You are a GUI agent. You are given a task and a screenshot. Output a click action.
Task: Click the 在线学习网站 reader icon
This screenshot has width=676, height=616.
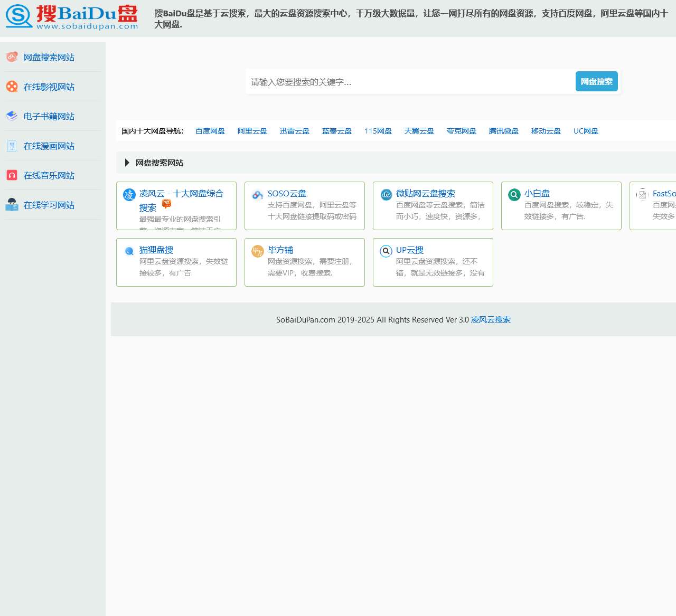point(12,205)
